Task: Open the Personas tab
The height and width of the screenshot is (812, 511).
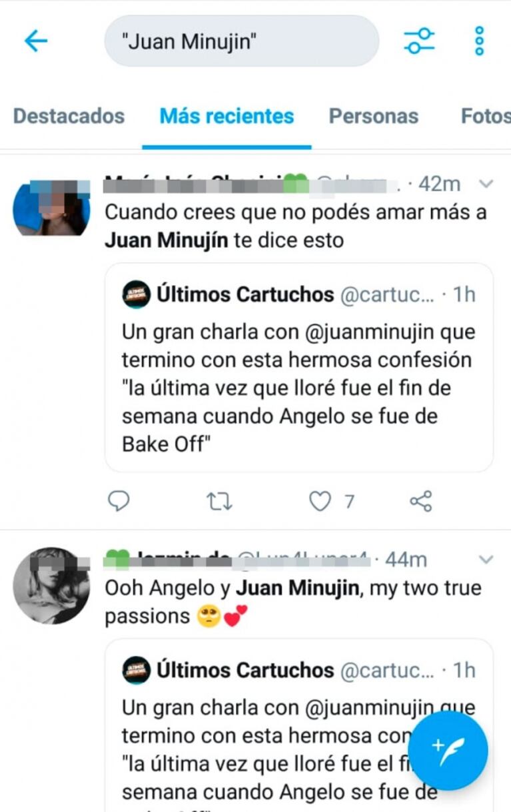Action: pyautogui.click(x=373, y=116)
